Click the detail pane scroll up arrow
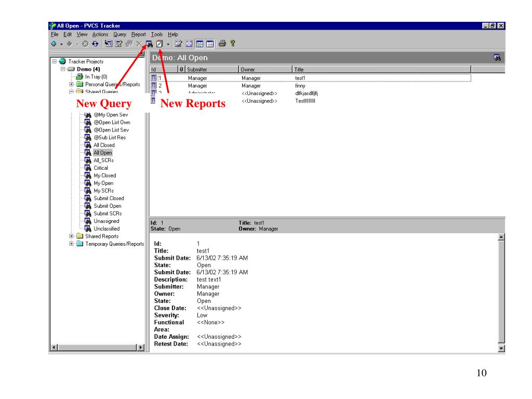This screenshot has width=532, height=399. point(501,237)
